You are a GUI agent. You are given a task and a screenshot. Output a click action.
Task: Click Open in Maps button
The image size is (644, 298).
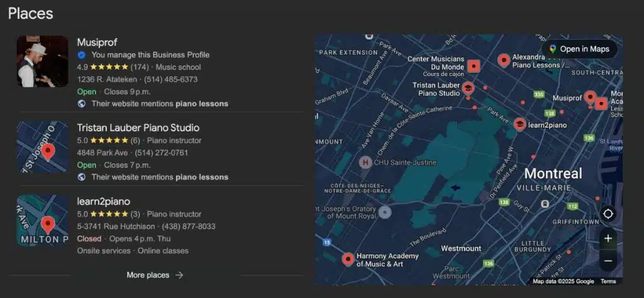coord(579,49)
